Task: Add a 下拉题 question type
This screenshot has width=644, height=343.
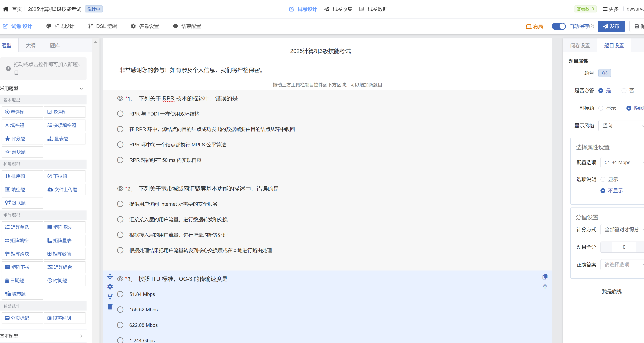Action: 65,176
